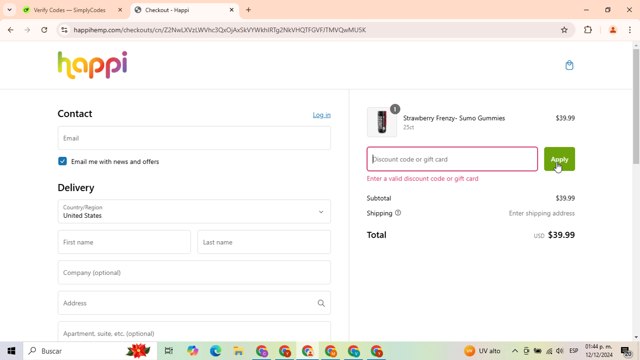Open the taskbar clock and date
Viewport: 640px width, 360px height.
[x=598, y=351]
